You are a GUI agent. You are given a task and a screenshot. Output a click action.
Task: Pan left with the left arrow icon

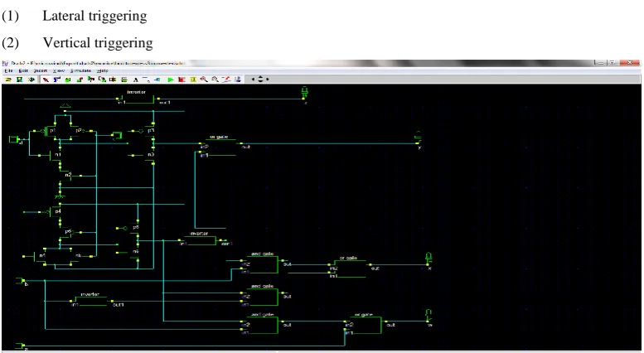253,80
